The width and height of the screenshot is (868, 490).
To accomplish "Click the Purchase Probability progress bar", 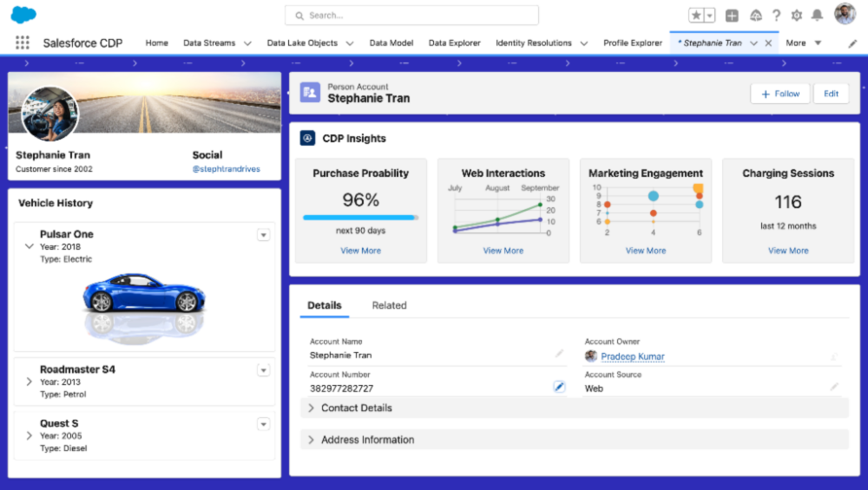I will point(360,218).
